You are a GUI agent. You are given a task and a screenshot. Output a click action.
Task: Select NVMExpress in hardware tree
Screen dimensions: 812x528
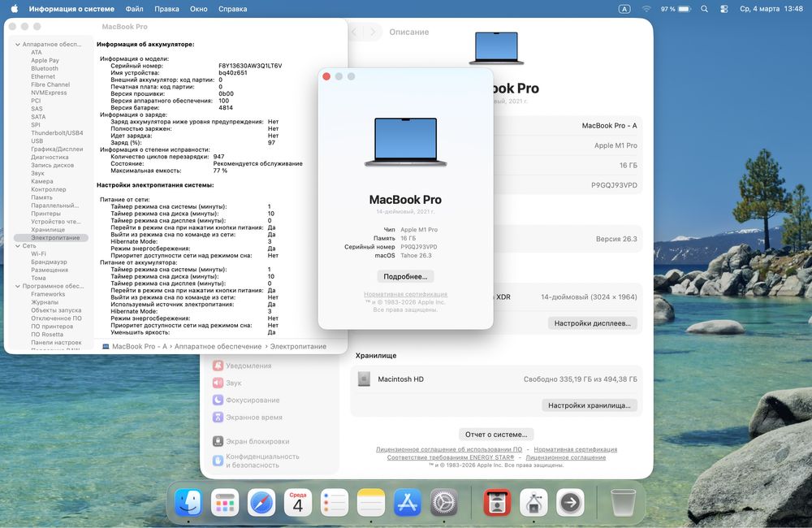(49, 93)
